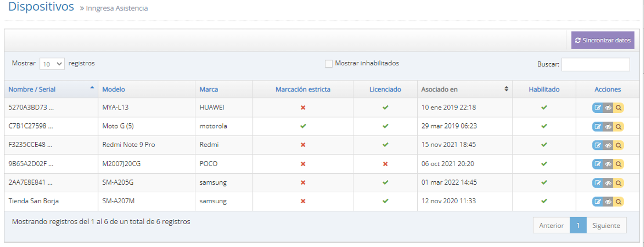The height and width of the screenshot is (247, 644).
Task: Click edit icon for Tienda San Borja
Action: 597,202
